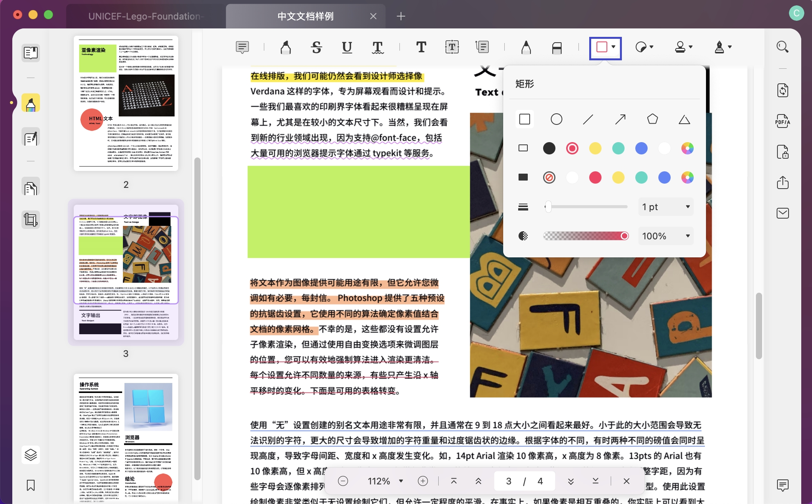Open the stamp tool
Image resolution: width=812 pixels, height=504 pixels.
(x=680, y=47)
